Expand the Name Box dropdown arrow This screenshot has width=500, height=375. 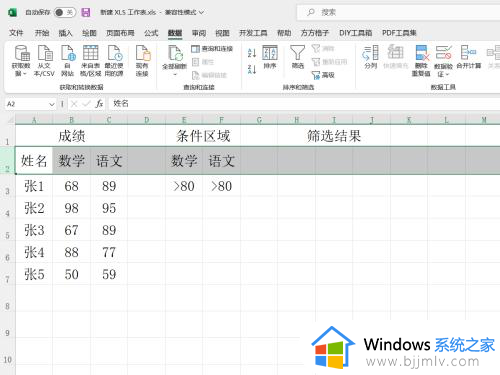tap(52, 104)
